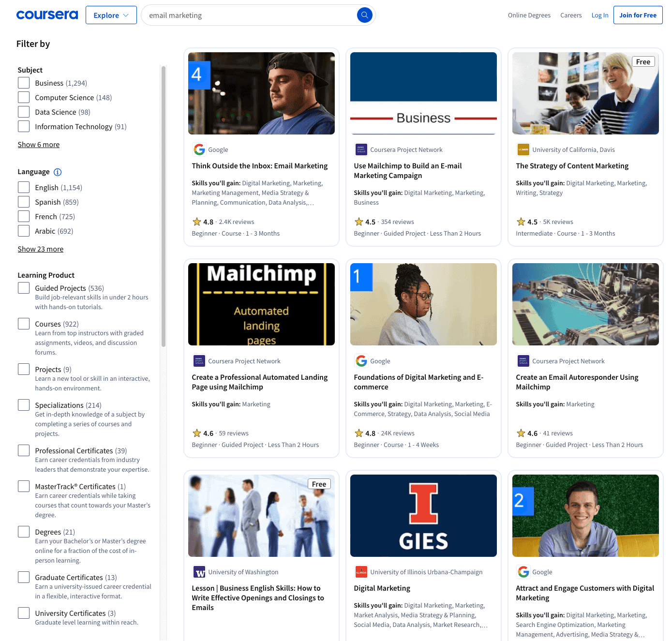Click Free badge on Content Marketing card

[643, 61]
